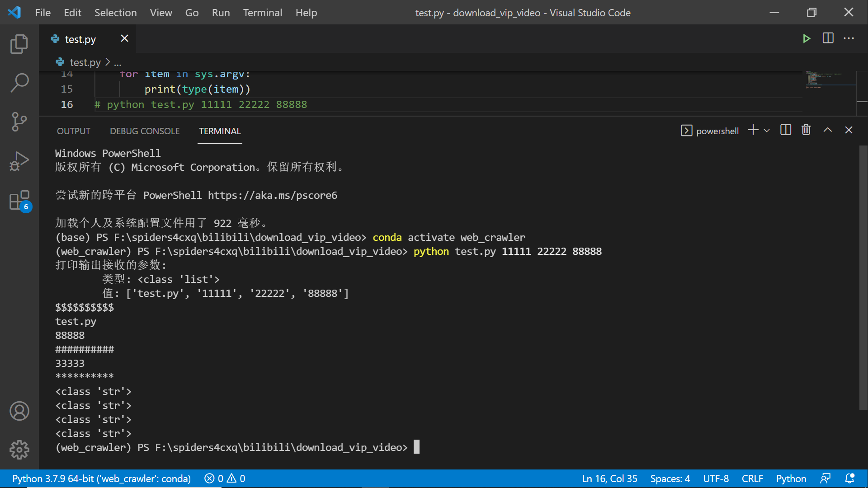Screen dimensions: 868x488
Task: Change line ending from CRLF
Action: pos(752,479)
